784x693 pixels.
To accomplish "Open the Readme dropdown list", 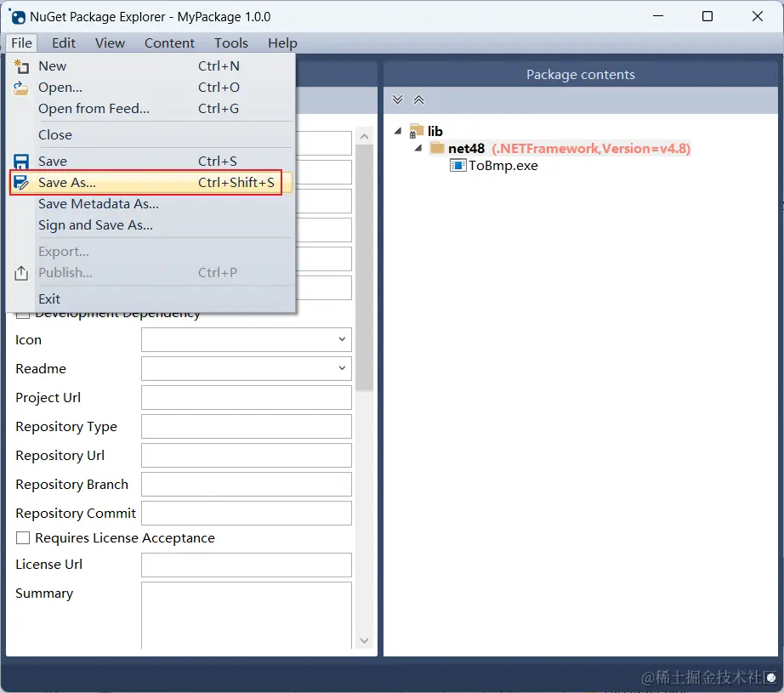I will coord(342,368).
